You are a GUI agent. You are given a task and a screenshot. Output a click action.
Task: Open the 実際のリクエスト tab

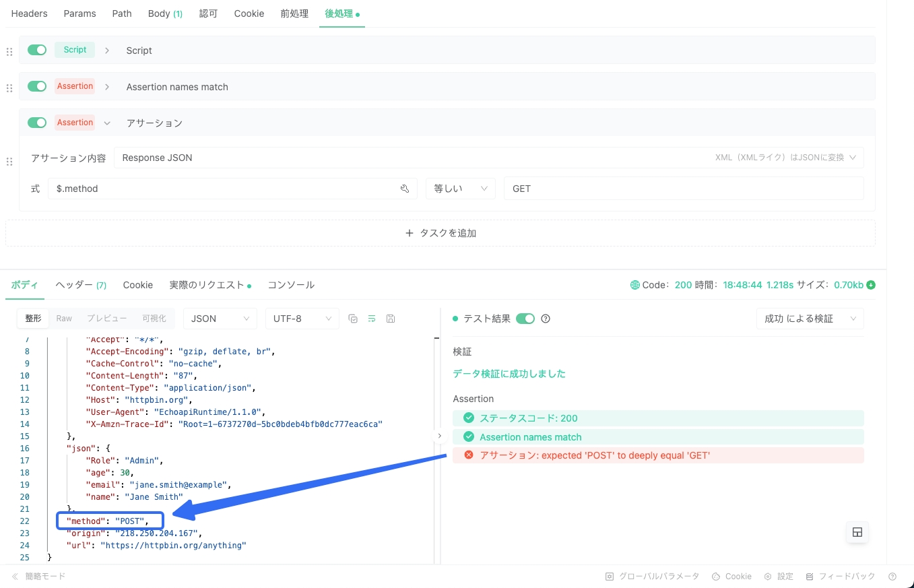coord(210,285)
